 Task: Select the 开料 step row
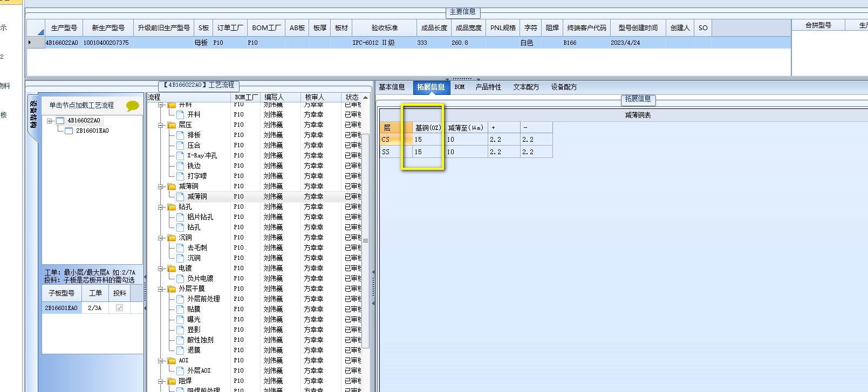point(194,115)
